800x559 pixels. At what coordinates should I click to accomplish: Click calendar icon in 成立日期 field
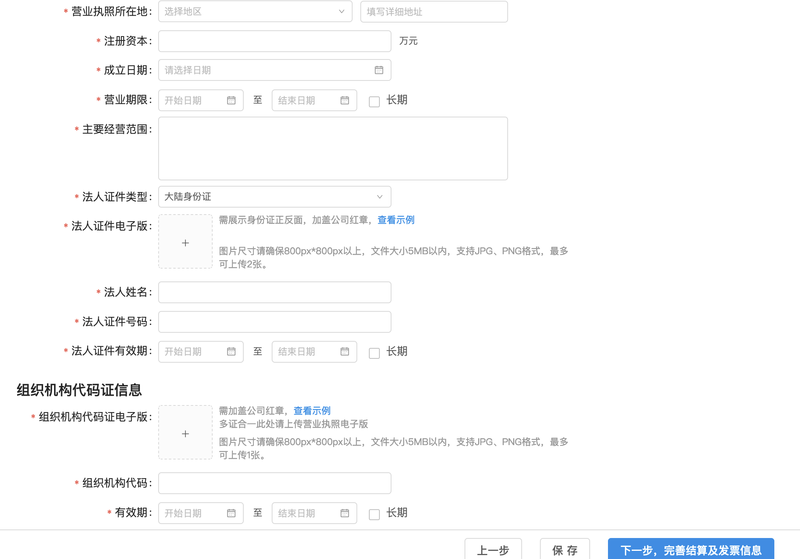coord(379,70)
